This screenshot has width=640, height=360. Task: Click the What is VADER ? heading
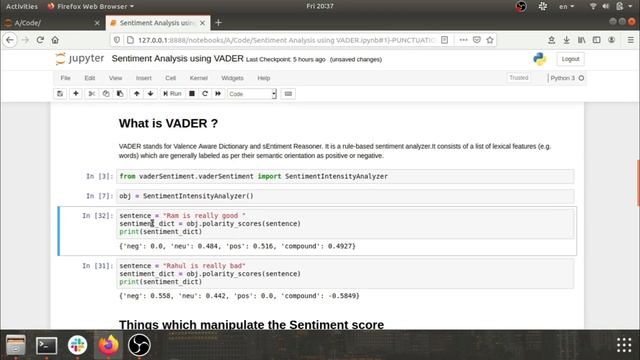click(168, 123)
